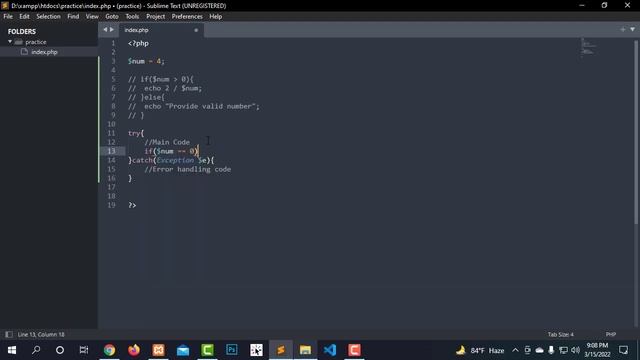Viewport: 640px width, 360px height.
Task: Click the //Error handling code comment
Action: [x=187, y=169]
